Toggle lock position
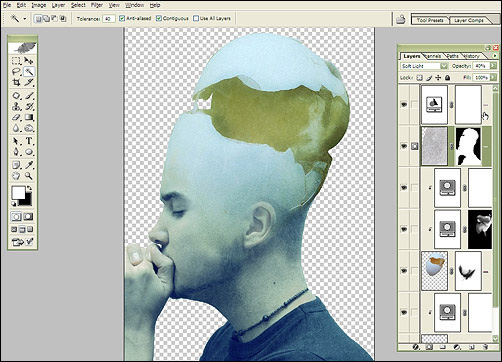The width and height of the screenshot is (502, 362). 438,78
